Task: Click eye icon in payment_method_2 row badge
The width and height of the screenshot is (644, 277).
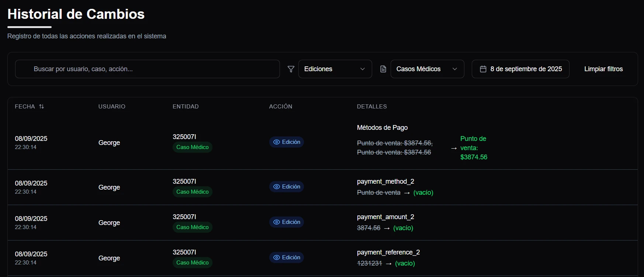Action: 276,187
